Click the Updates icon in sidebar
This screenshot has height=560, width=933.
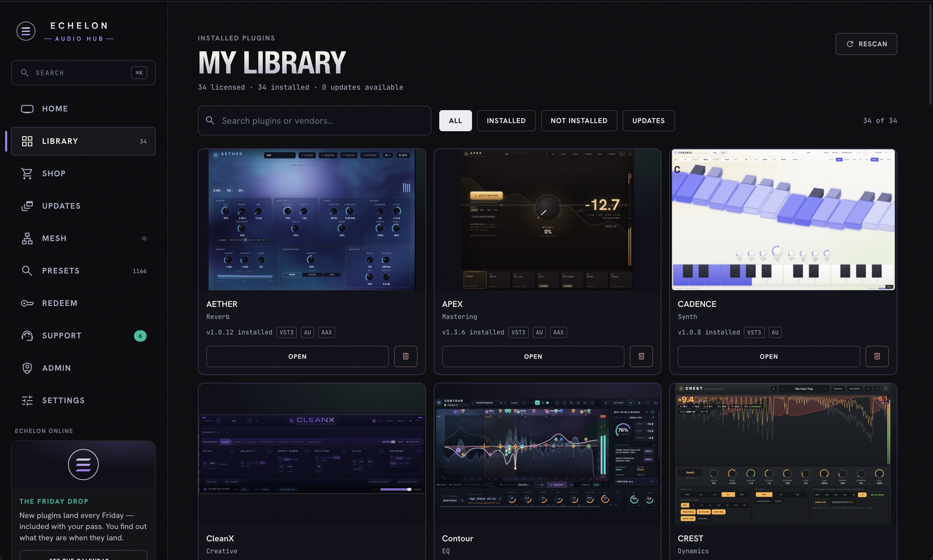pos(27,206)
